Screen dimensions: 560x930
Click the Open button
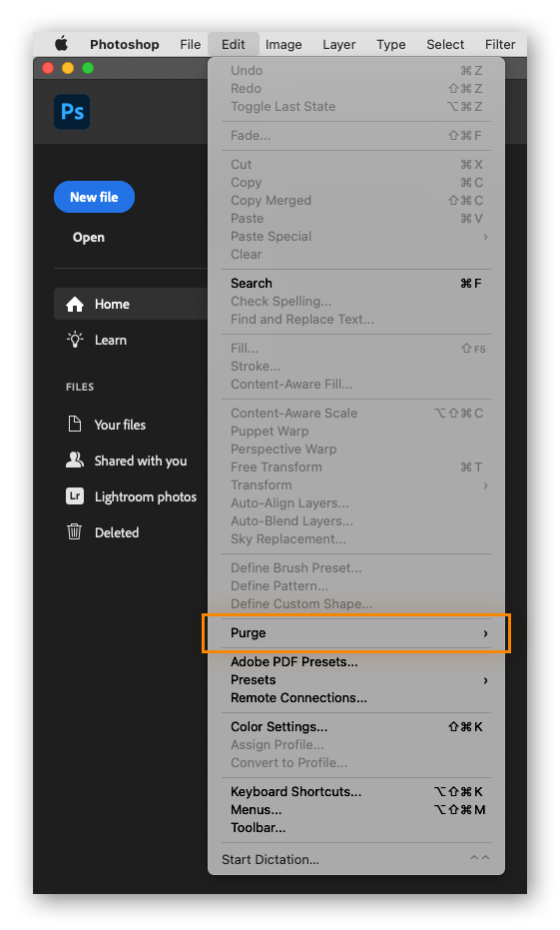point(88,238)
